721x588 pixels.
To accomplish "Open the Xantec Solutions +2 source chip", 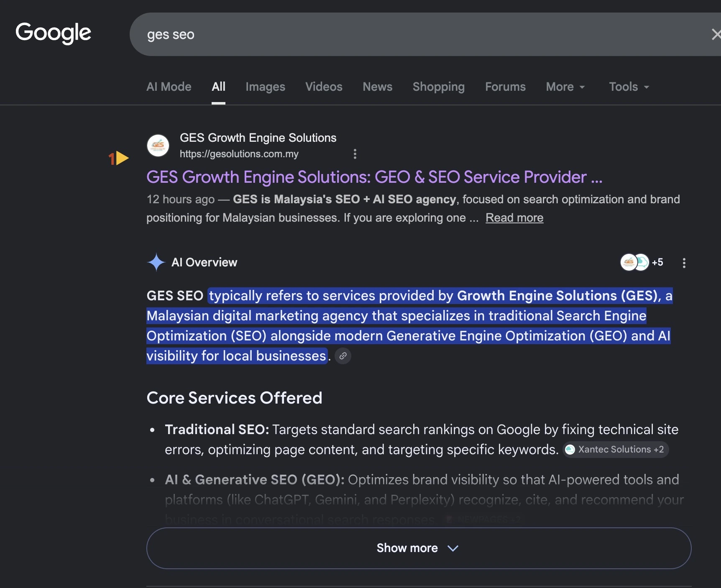I will click(615, 450).
